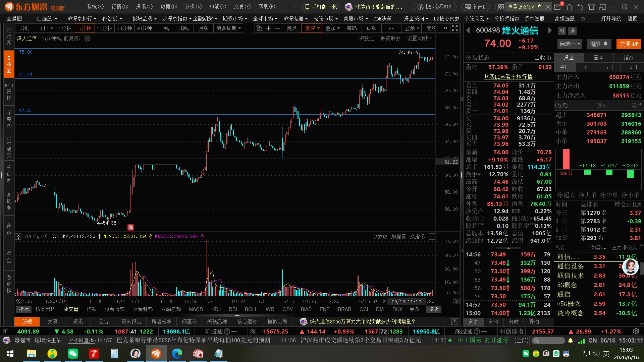This screenshot has height=362, width=644.
Task: Click the 更多 indicators button
Action: click(414, 309)
